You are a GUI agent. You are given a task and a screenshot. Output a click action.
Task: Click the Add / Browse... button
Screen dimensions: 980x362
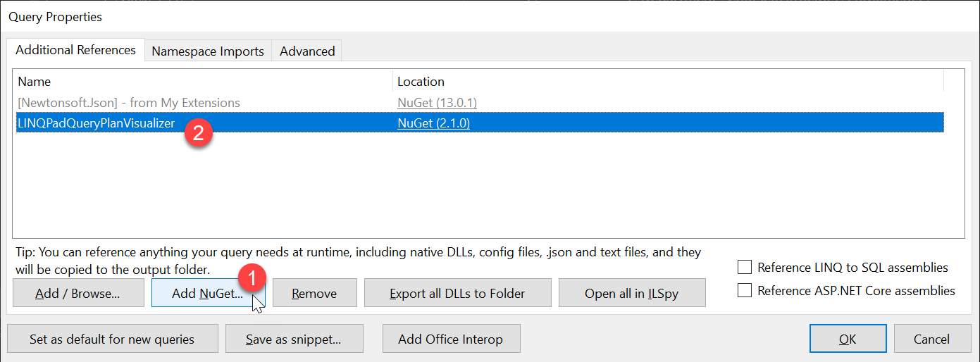pyautogui.click(x=77, y=293)
